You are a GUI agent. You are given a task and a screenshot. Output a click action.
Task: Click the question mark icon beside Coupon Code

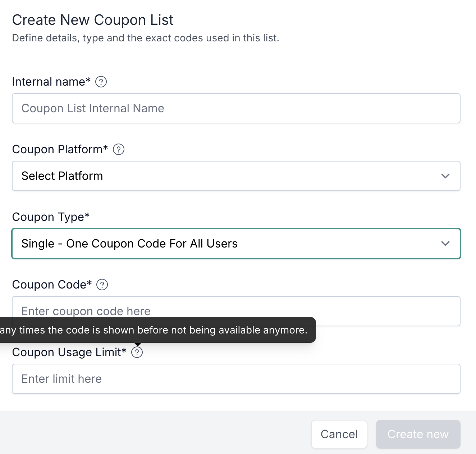[102, 285]
